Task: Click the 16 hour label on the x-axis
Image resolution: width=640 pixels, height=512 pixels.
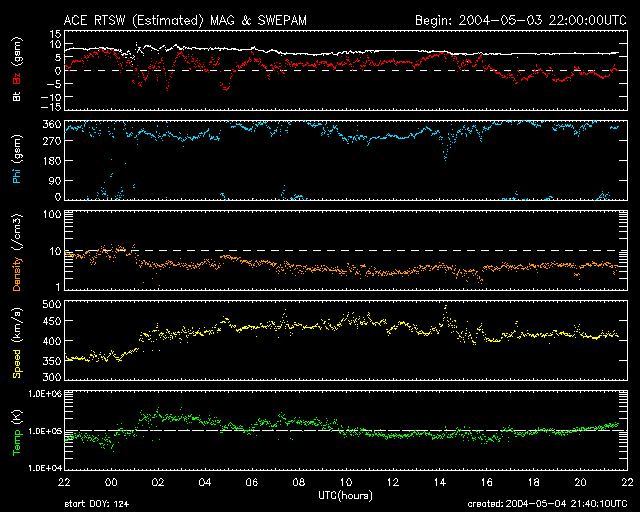Action: (x=487, y=483)
